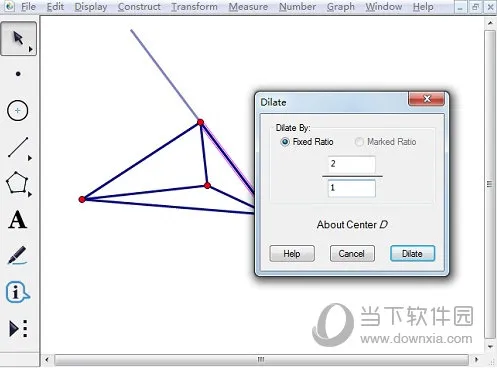Select the Point tool

point(18,74)
